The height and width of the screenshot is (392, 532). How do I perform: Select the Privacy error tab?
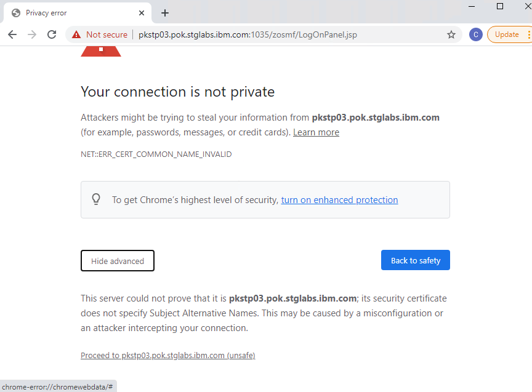(74, 13)
